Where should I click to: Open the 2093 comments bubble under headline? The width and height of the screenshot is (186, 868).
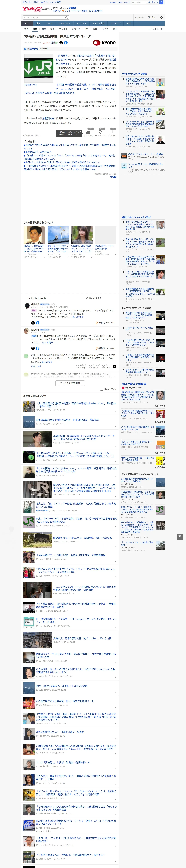pos(47,43)
